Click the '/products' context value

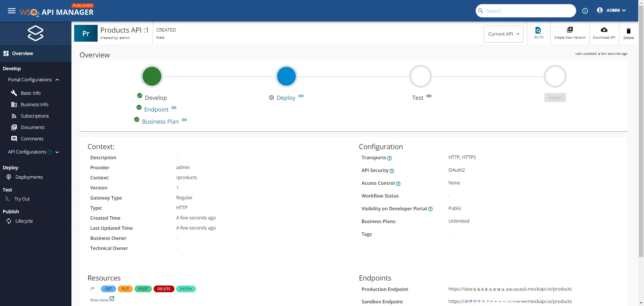[x=186, y=177]
